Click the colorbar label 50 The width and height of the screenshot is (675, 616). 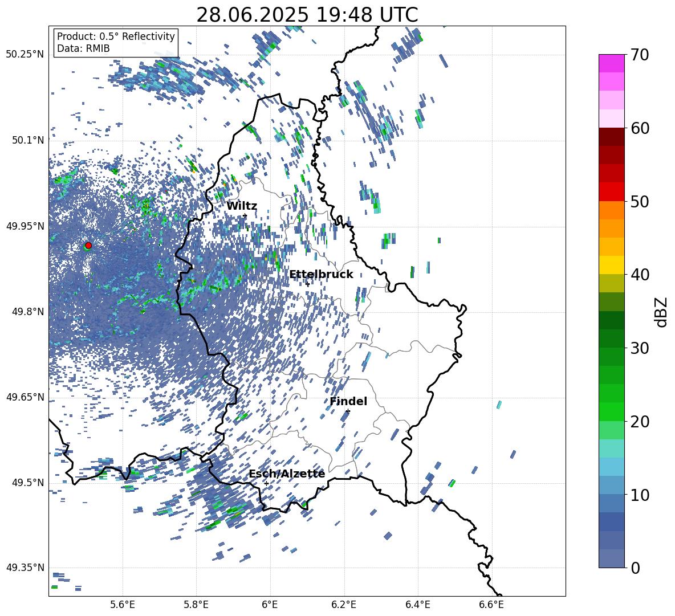(x=640, y=202)
